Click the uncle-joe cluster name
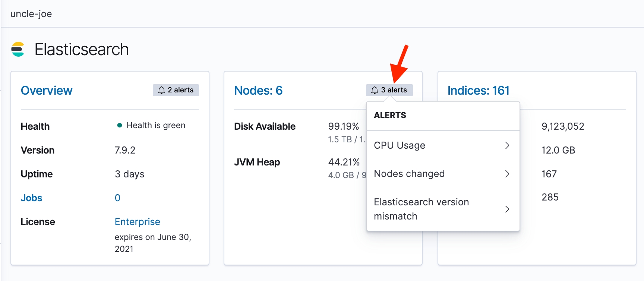Image resolution: width=644 pixels, height=281 pixels. (31, 14)
